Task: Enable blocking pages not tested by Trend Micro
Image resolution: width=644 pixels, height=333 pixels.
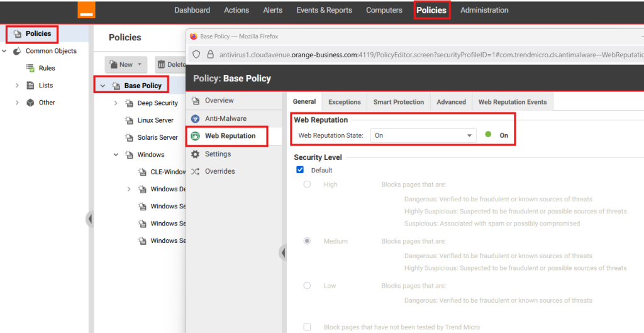Action: (307, 327)
